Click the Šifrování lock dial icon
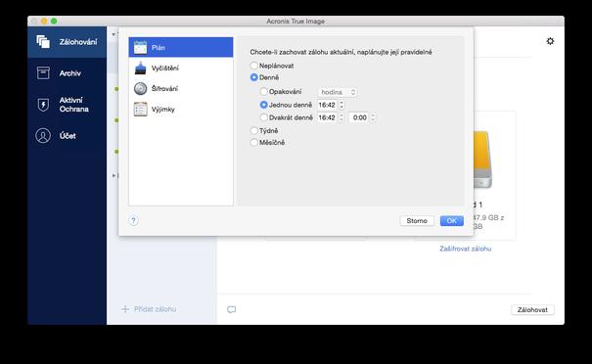 [x=141, y=88]
